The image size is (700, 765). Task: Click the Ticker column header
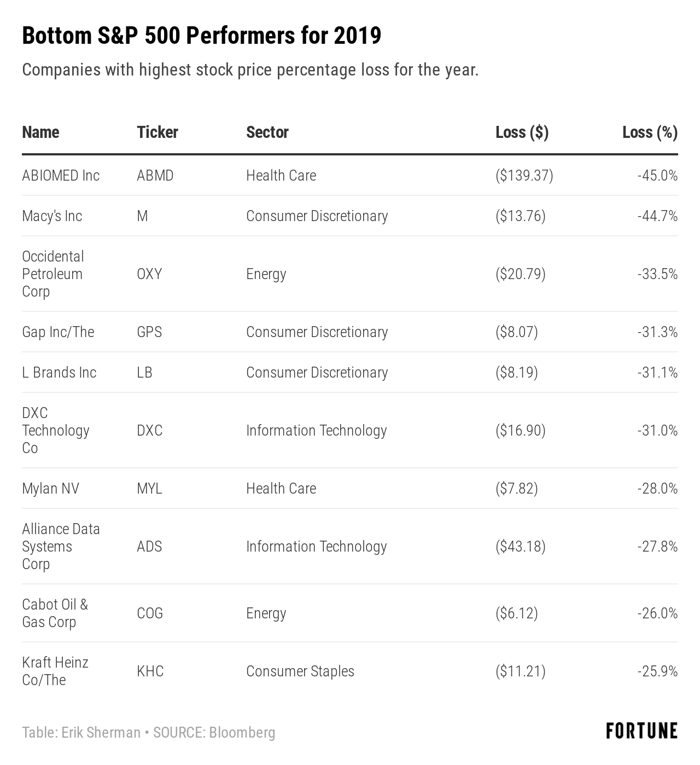pyautogui.click(x=157, y=132)
